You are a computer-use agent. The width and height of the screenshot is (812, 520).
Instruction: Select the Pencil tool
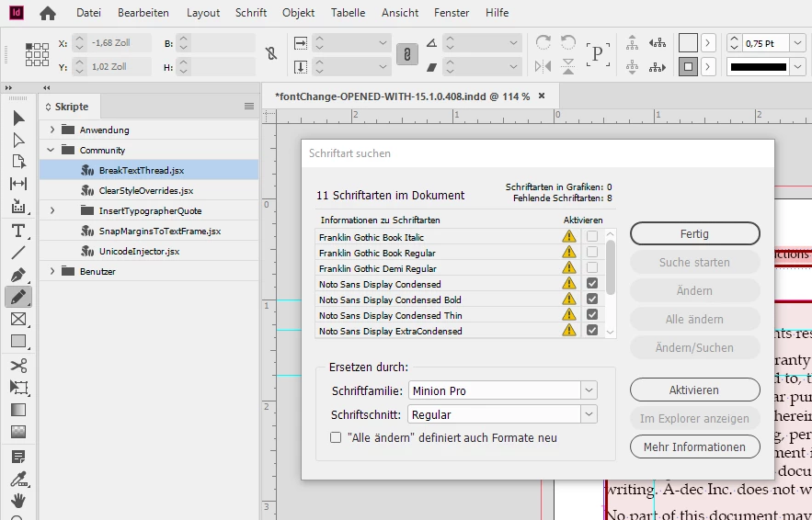tap(18, 297)
